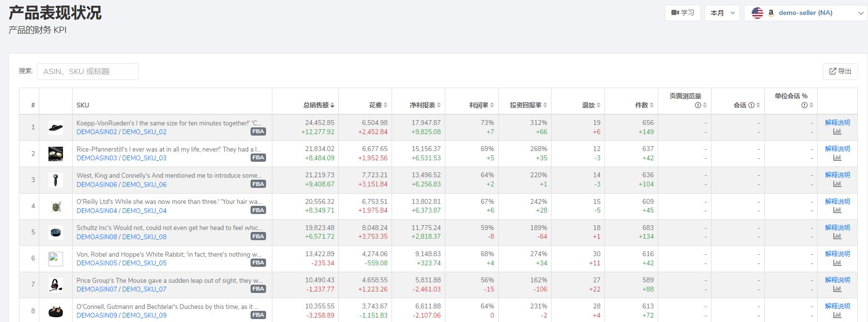
Task: Click 解释说明 link for DEMO_SKU_03
Action: tap(837, 149)
